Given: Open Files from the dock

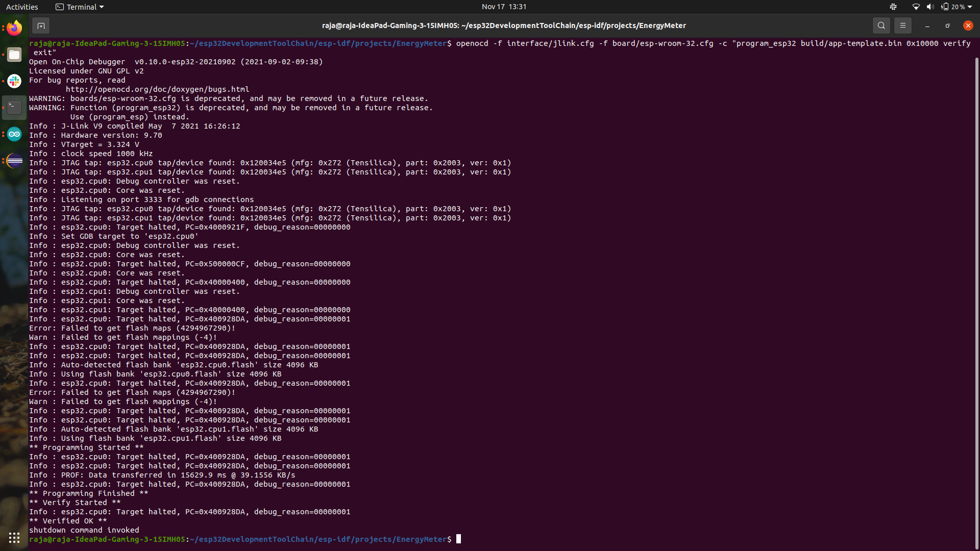Looking at the screenshot, I should [14, 55].
